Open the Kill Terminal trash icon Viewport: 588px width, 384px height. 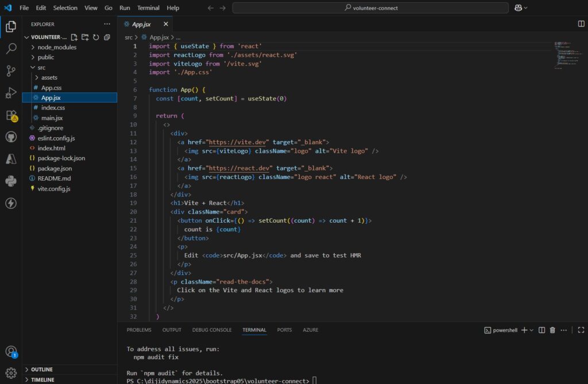click(552, 330)
